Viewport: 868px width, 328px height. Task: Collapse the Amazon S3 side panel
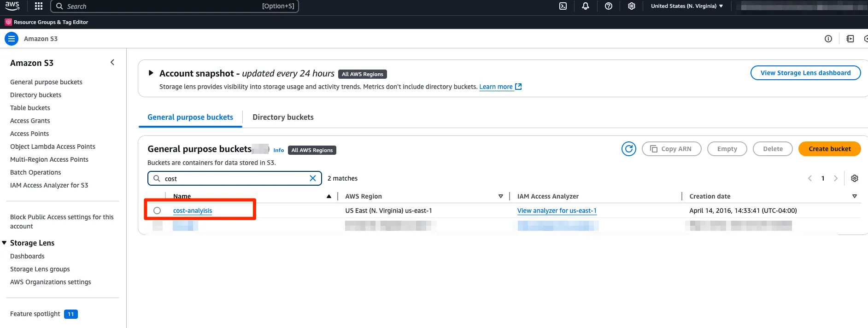click(x=112, y=62)
